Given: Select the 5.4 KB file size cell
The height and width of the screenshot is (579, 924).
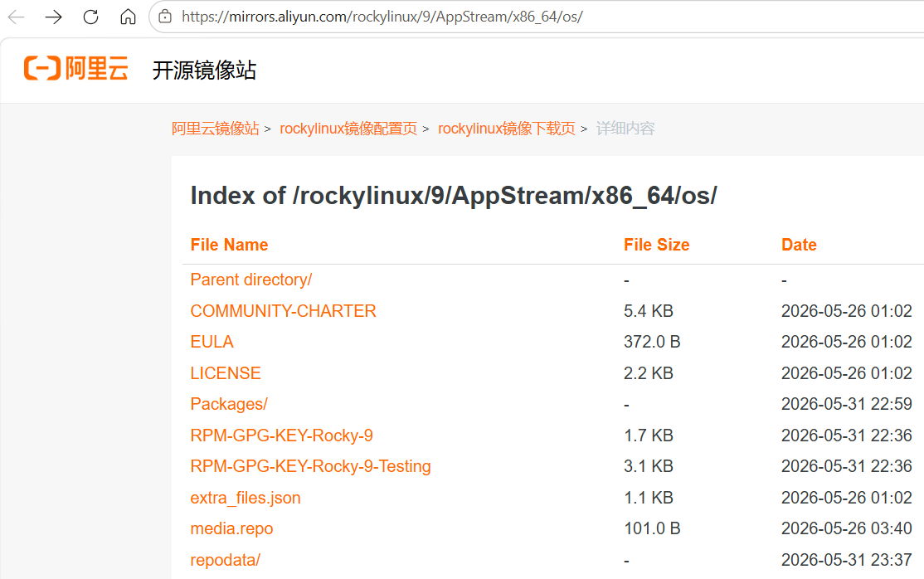Looking at the screenshot, I should (649, 311).
